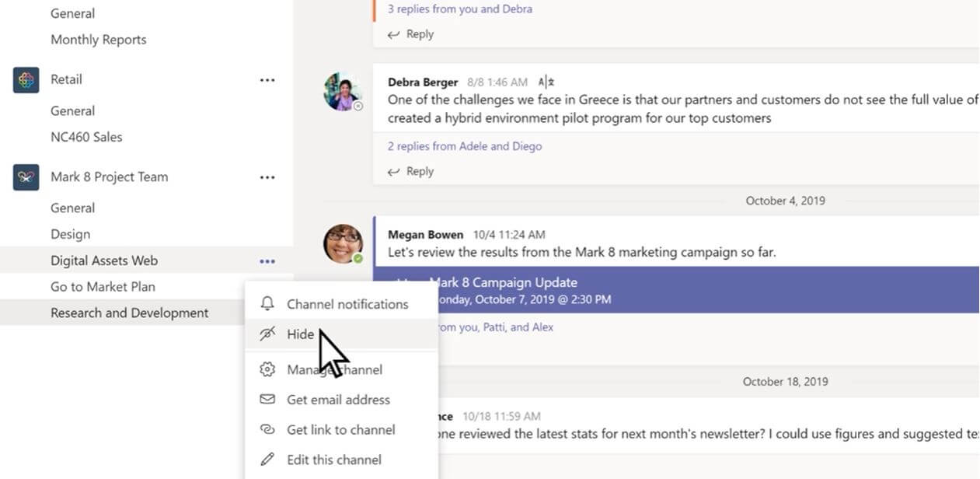Image resolution: width=980 pixels, height=479 pixels.
Task: Select Manage channel menu entry
Action: [x=341, y=369]
